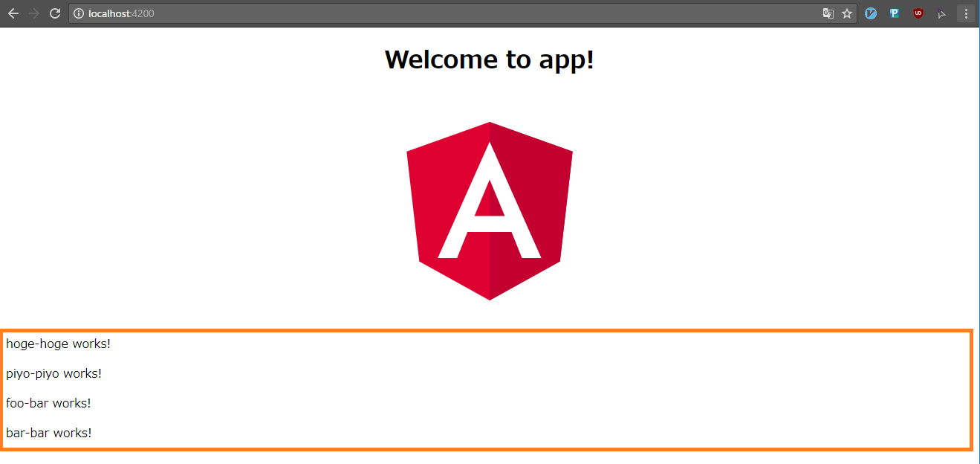Click the uBlock Origin shield extension icon
Image resolution: width=980 pixels, height=464 pixels.
918,13
